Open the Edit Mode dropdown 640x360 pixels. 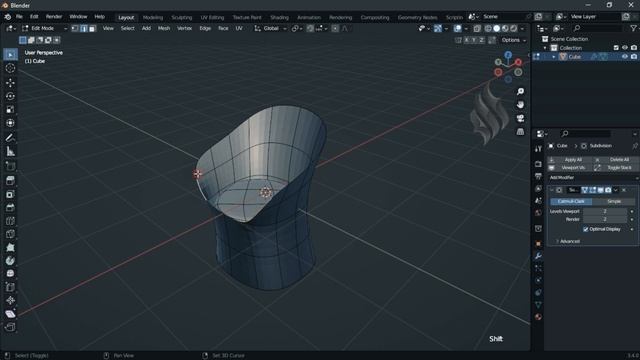(x=44, y=29)
